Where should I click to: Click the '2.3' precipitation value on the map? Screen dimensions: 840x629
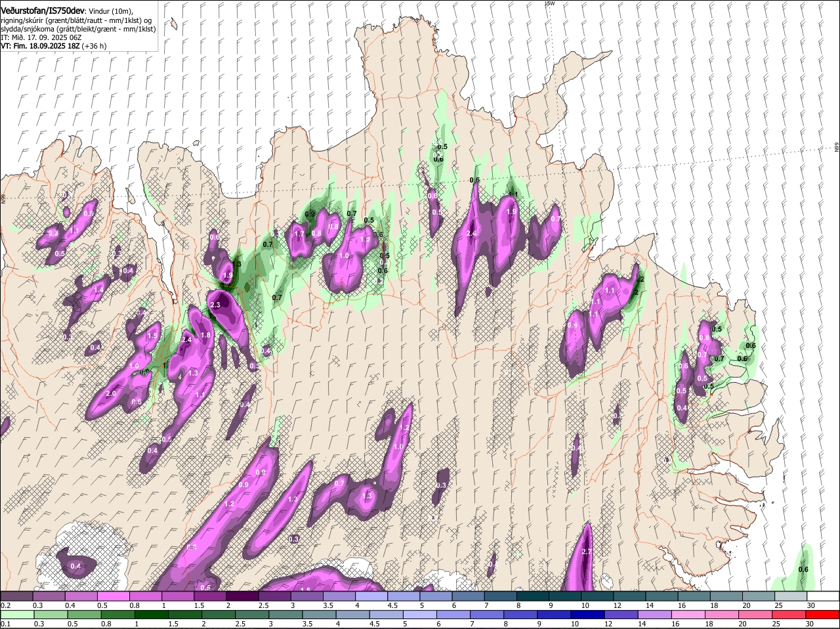coord(215,305)
